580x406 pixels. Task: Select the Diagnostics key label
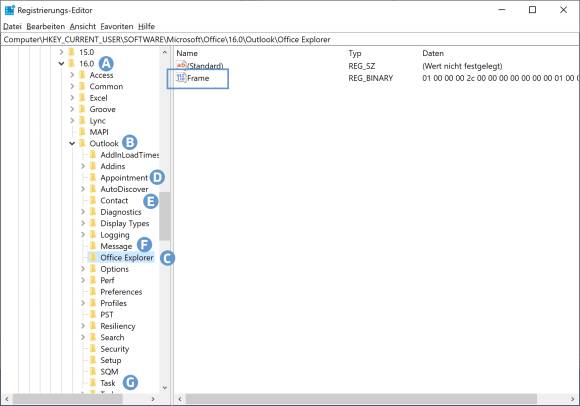(121, 212)
